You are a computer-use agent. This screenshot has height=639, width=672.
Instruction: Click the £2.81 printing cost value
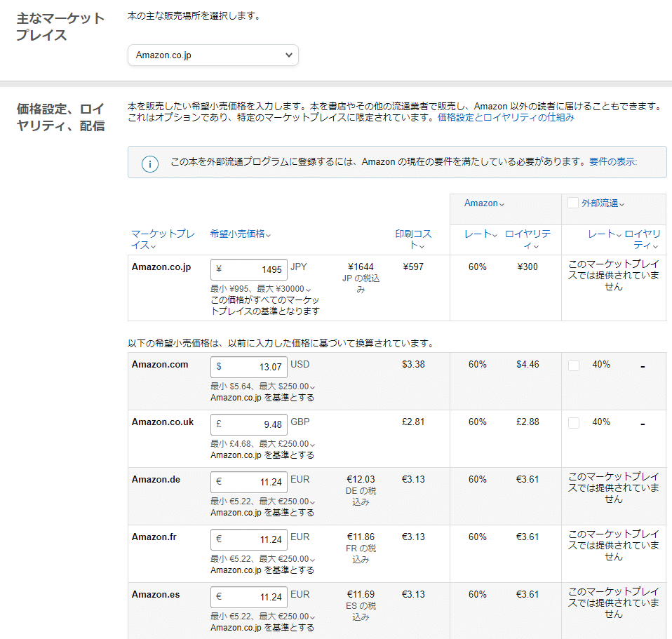[x=413, y=422]
